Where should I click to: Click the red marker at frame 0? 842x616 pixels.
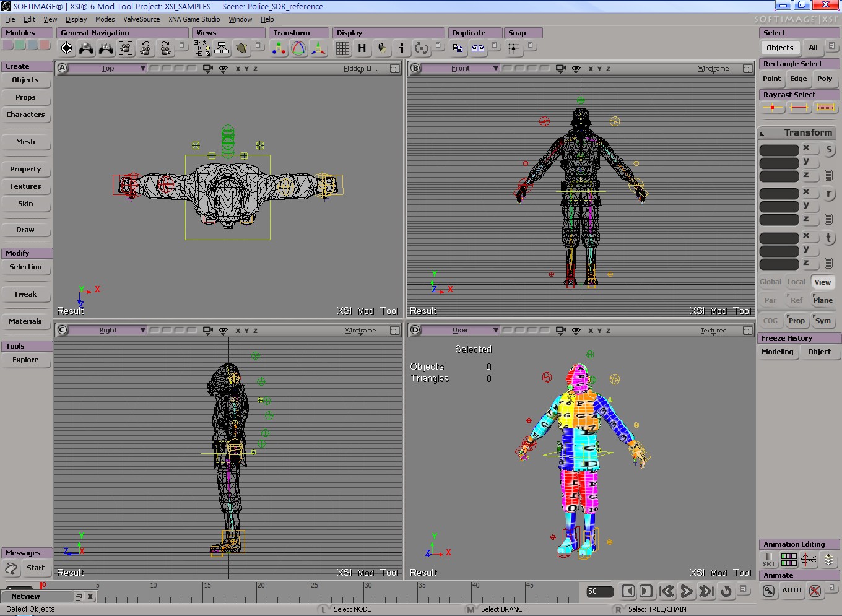tap(43, 585)
